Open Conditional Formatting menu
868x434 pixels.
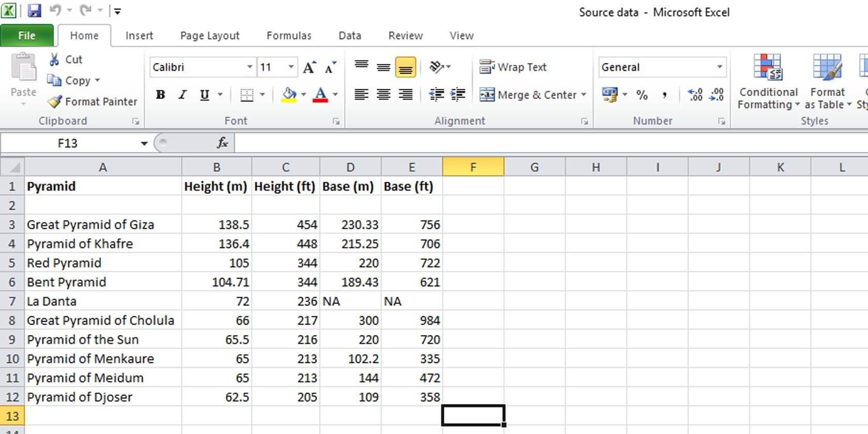[x=768, y=82]
